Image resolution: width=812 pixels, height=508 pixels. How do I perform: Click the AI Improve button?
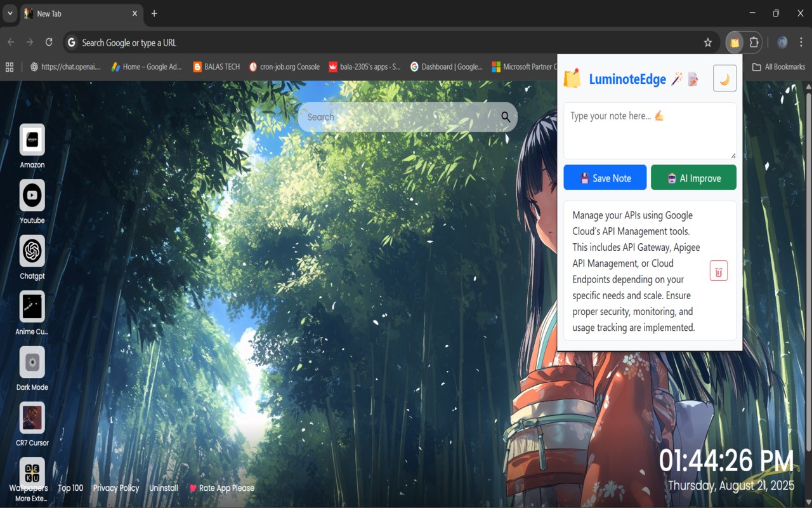point(693,178)
